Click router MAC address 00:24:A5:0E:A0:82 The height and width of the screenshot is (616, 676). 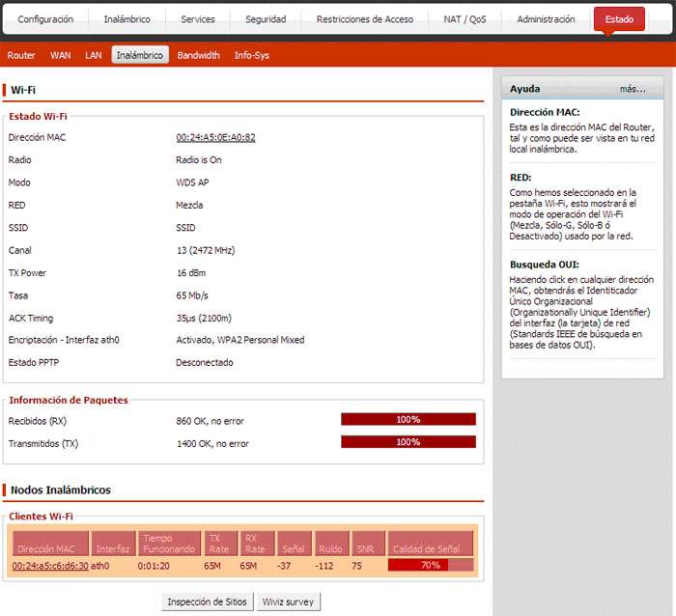click(215, 137)
